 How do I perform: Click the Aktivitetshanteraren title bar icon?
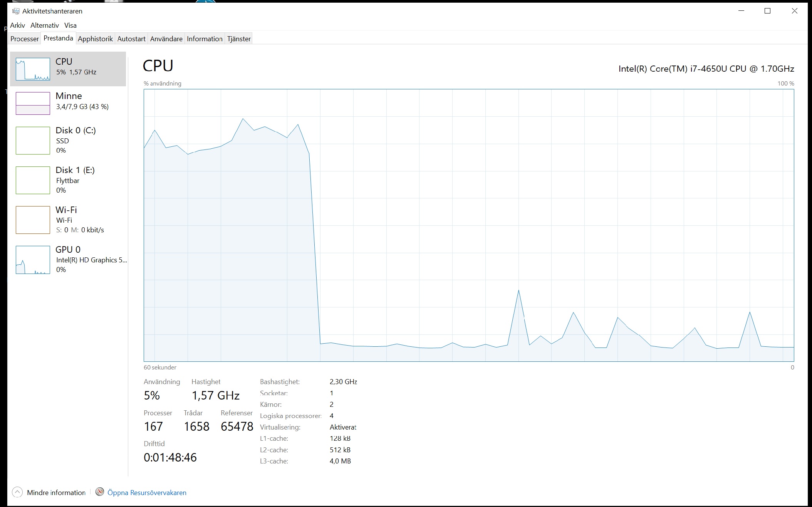[16, 11]
